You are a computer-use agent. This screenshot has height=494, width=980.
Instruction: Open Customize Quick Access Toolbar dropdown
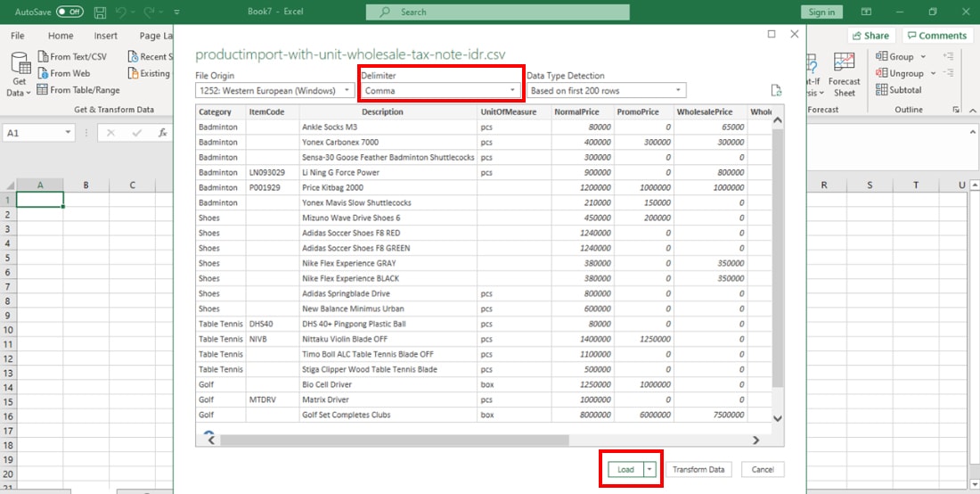click(x=177, y=12)
